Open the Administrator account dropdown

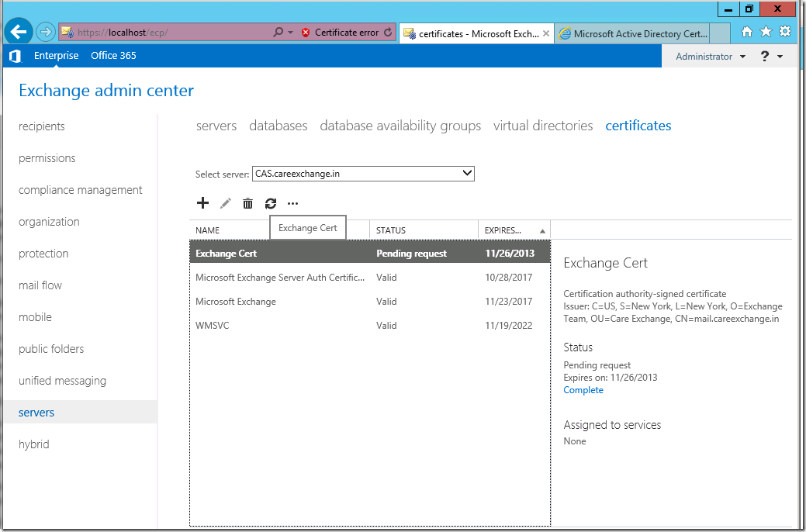[711, 57]
